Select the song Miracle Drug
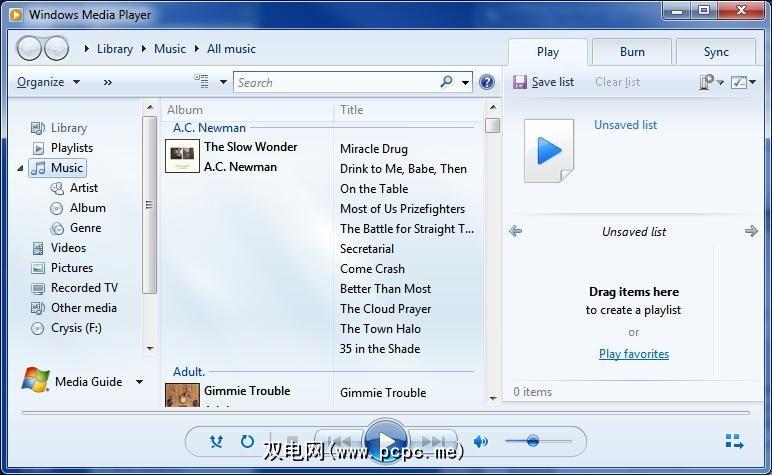This screenshot has height=475, width=772. (374, 149)
